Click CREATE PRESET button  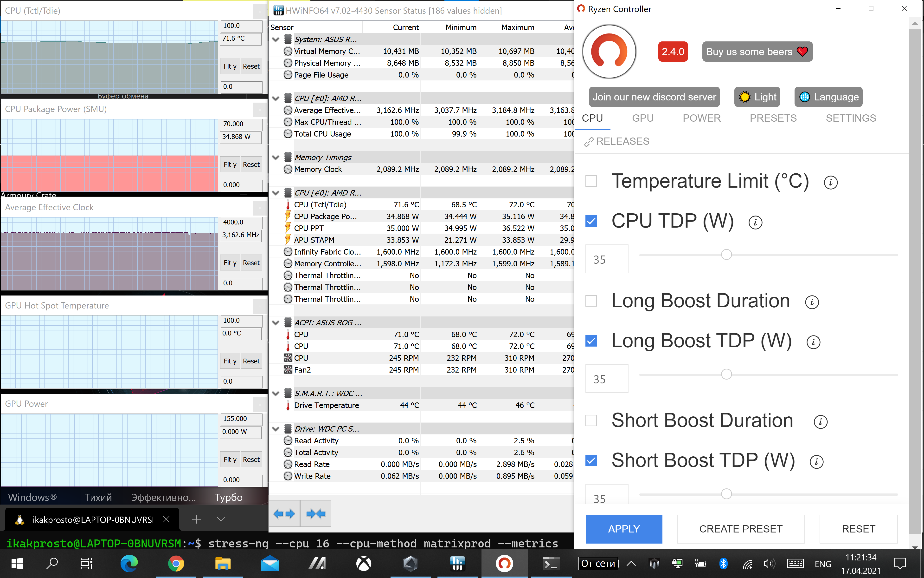pos(741,529)
